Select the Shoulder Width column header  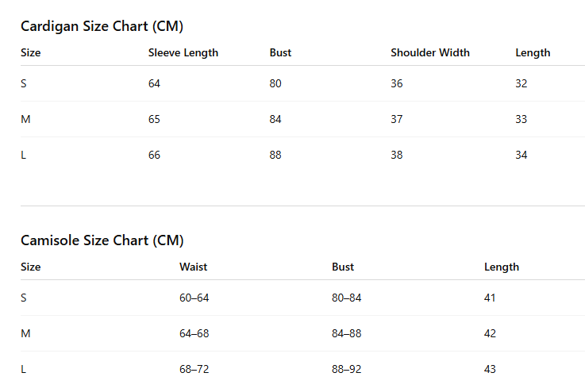point(430,52)
